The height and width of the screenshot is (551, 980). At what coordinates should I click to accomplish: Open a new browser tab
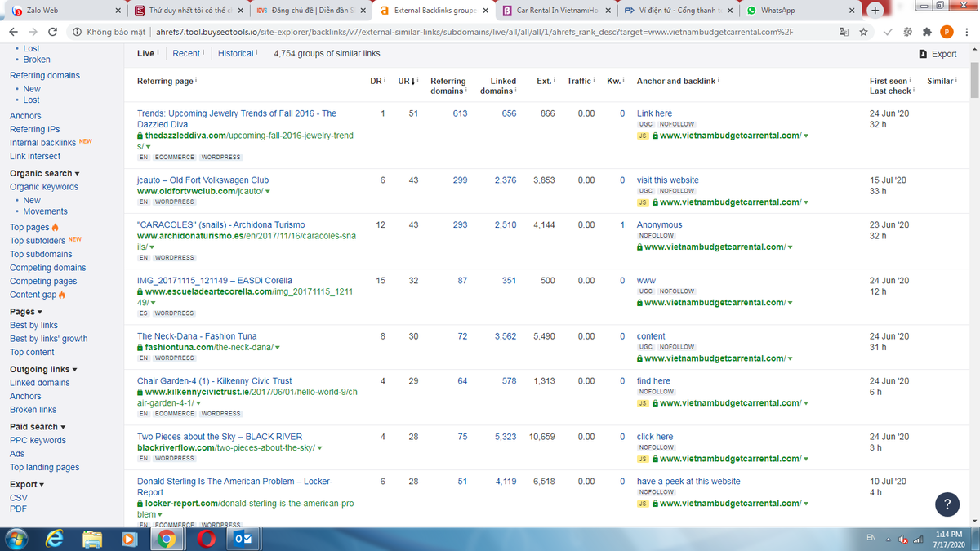(x=875, y=11)
